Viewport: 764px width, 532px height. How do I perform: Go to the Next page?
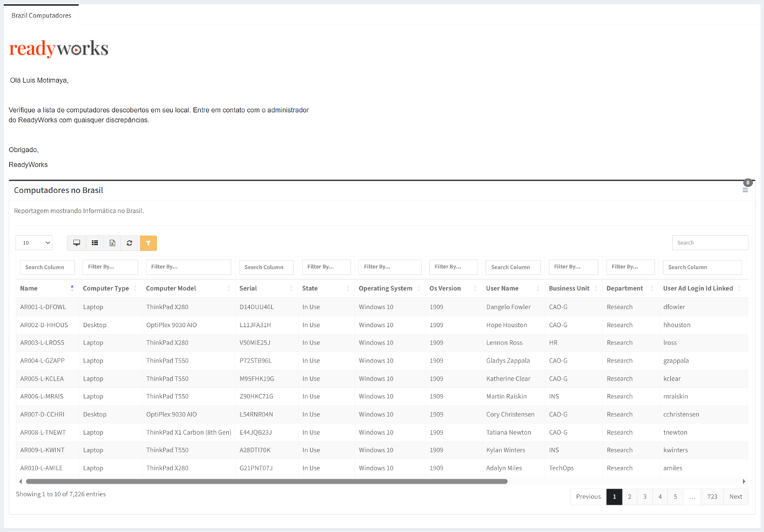[736, 496]
